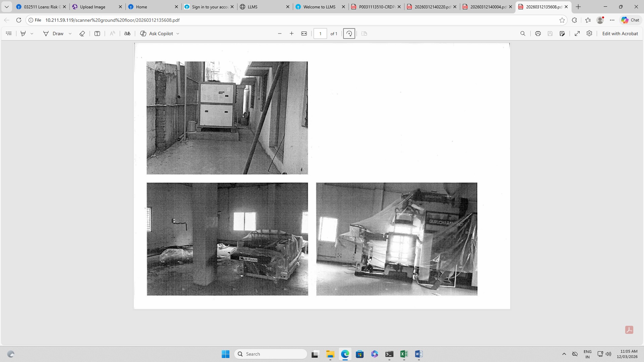Image resolution: width=644 pixels, height=362 pixels.
Task: Zoom out with the minus button
Action: (280, 34)
